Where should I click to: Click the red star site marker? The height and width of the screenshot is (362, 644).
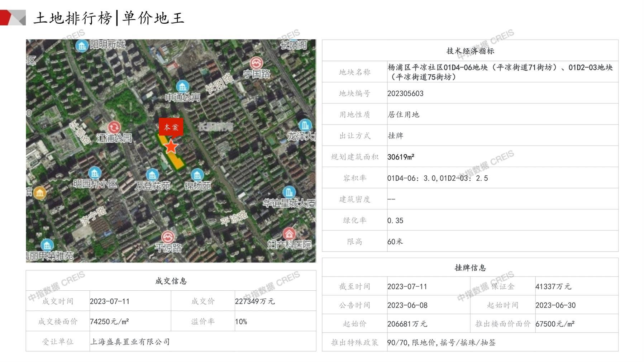[x=171, y=147]
